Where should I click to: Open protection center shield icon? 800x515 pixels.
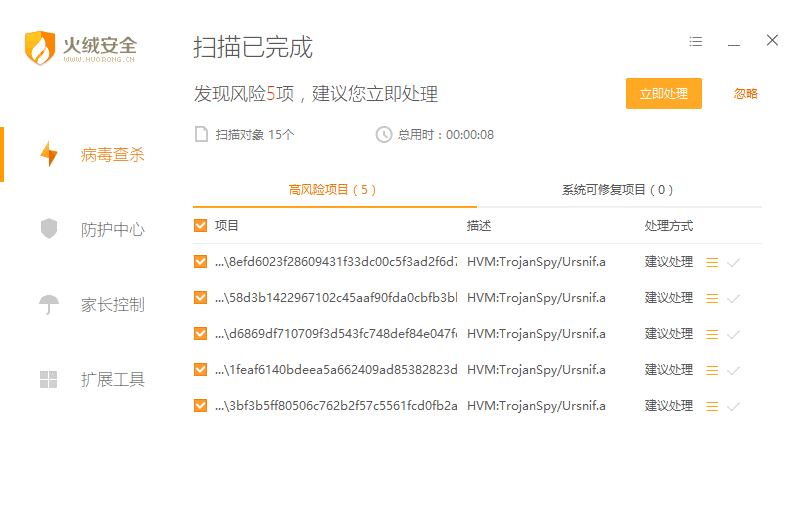point(48,229)
